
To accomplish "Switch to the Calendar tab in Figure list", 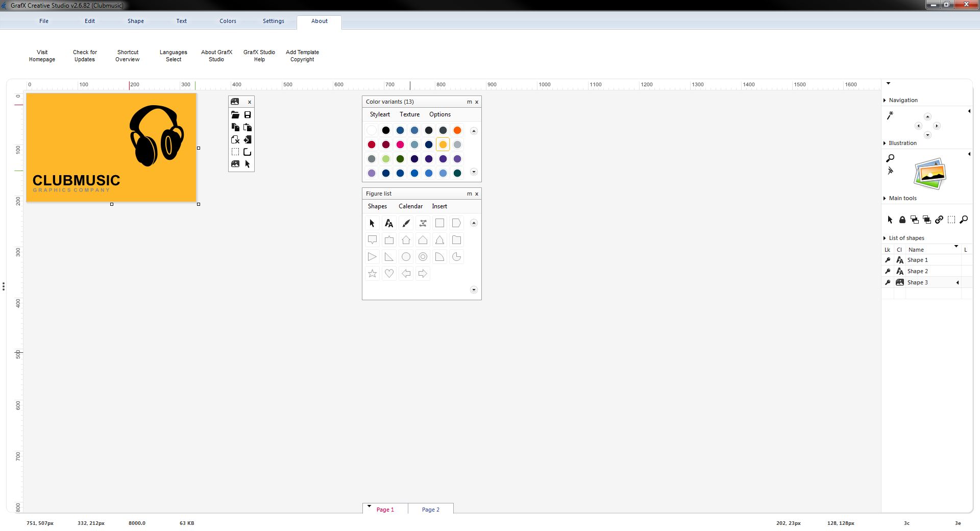I will [x=410, y=206].
